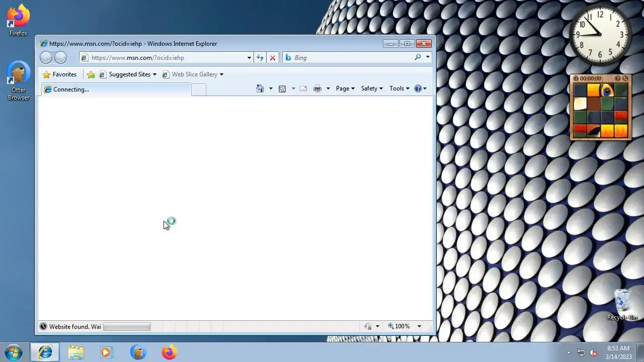Click Add to Favorites Bar icon
This screenshot has height=362, width=644.
click(91, 74)
